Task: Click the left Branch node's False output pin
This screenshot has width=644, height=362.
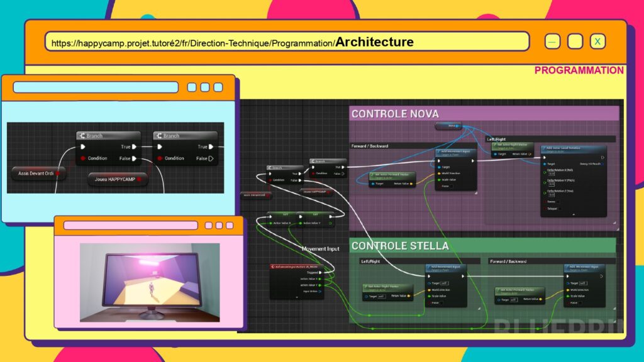Action: pyautogui.click(x=134, y=158)
